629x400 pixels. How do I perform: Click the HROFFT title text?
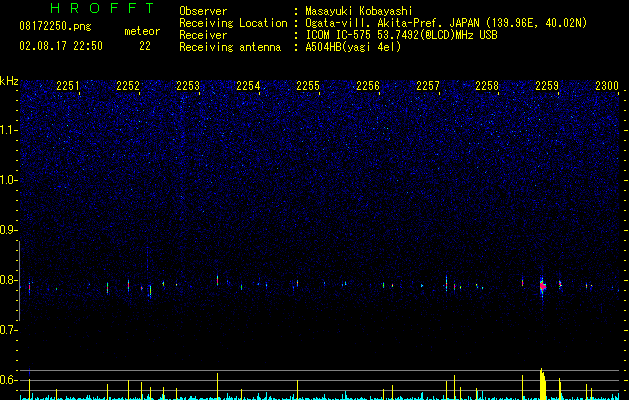pyautogui.click(x=102, y=8)
